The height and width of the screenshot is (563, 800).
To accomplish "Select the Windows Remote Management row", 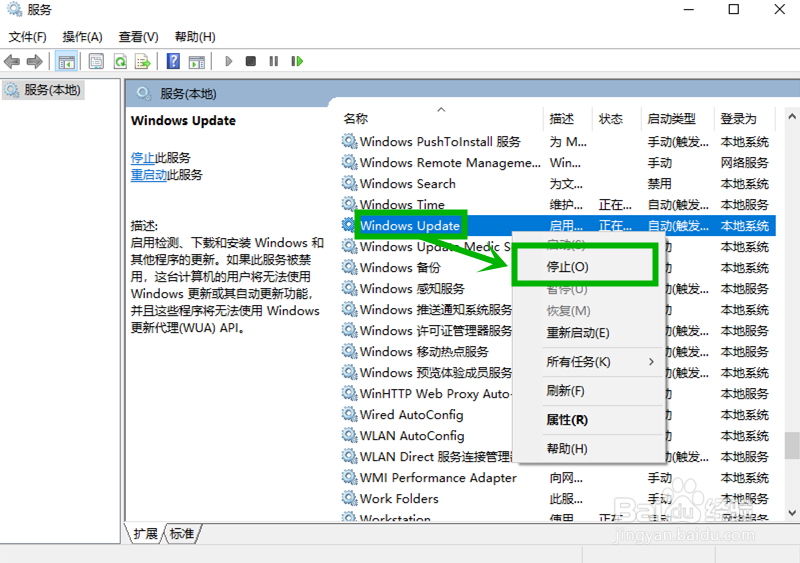I will (558, 162).
